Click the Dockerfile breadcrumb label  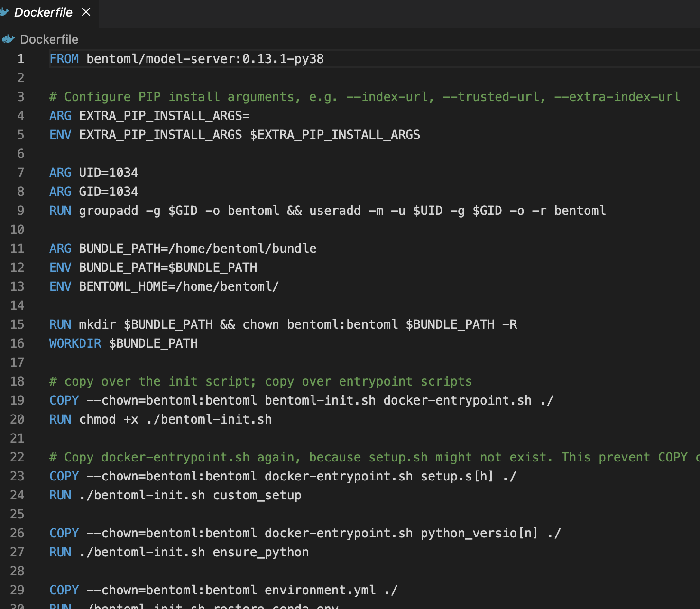pyautogui.click(x=49, y=39)
